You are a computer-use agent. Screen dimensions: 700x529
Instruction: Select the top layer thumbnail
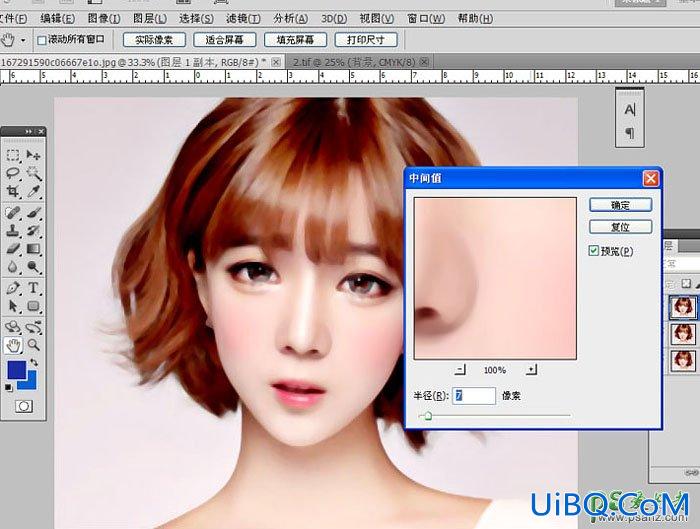click(683, 307)
